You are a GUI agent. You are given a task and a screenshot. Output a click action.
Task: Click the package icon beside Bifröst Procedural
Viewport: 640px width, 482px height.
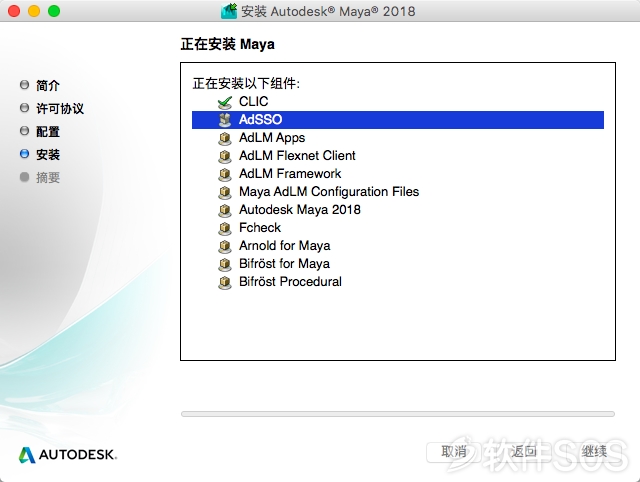click(224, 282)
